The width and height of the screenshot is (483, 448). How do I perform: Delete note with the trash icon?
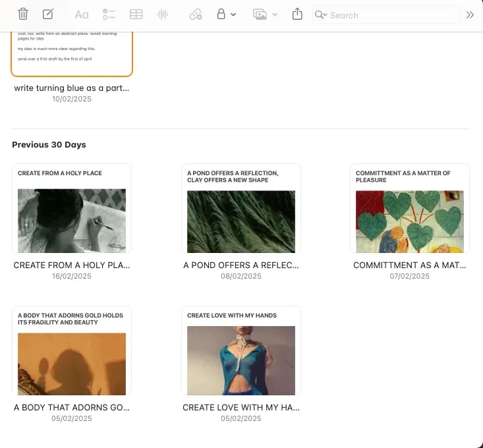[23, 14]
